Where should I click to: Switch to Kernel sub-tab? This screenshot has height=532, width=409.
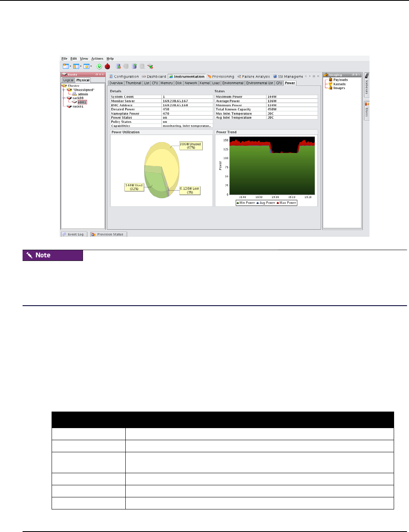(205, 83)
